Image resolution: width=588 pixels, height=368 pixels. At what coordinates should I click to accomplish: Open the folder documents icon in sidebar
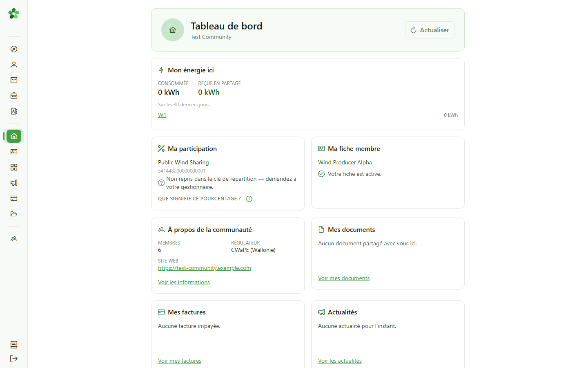pos(14,214)
